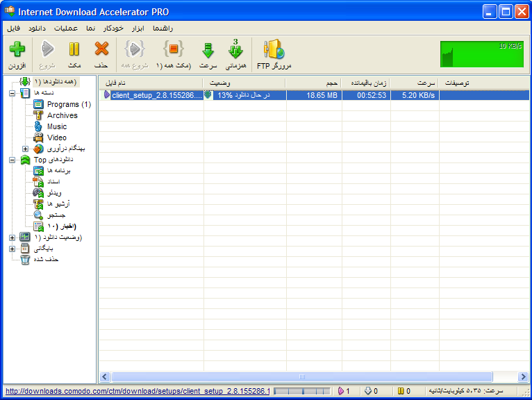Select the All Downloads tree node icon
Screen dimensions: 532x400
click(25, 81)
